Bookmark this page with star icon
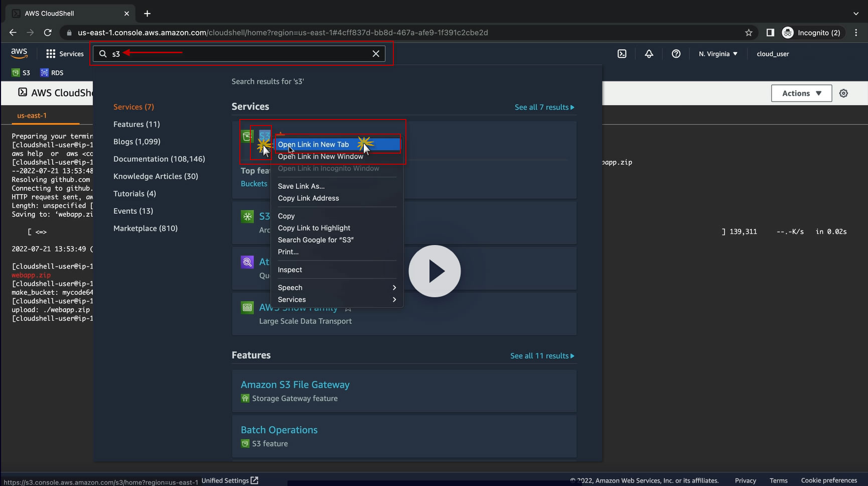Viewport: 868px width, 486px height. point(749,33)
